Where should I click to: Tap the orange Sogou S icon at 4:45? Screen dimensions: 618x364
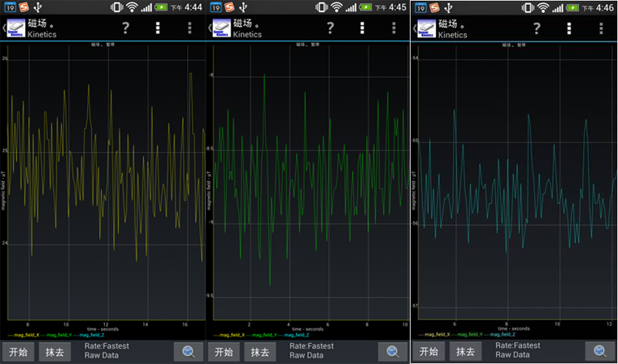point(230,7)
